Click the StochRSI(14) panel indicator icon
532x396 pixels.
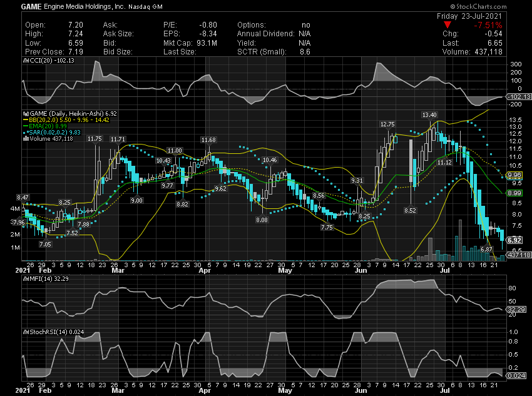pos(26,332)
